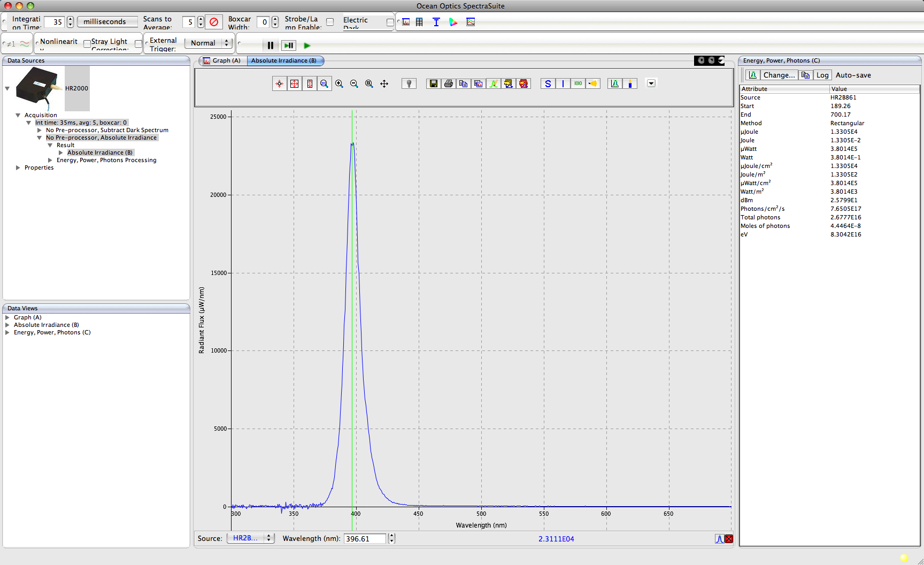Click the green 1010 toolbar icon

(x=578, y=83)
